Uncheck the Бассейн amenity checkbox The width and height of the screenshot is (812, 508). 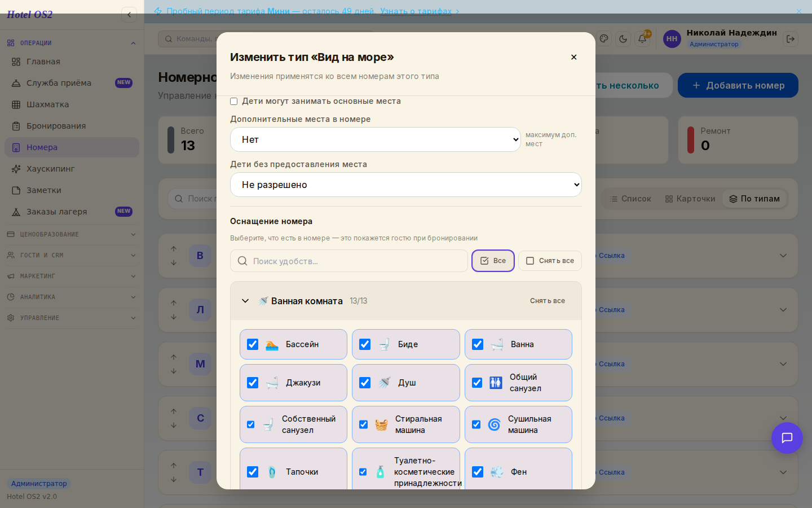(x=253, y=344)
